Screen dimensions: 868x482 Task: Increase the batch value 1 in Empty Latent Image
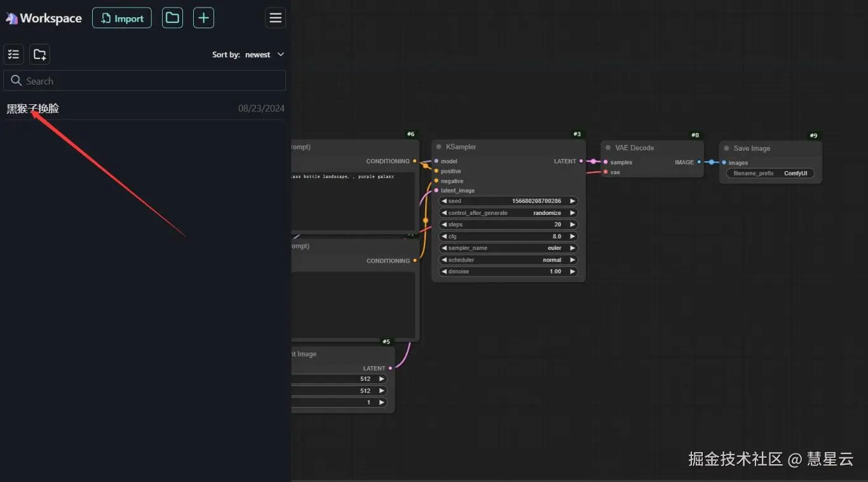tap(382, 403)
